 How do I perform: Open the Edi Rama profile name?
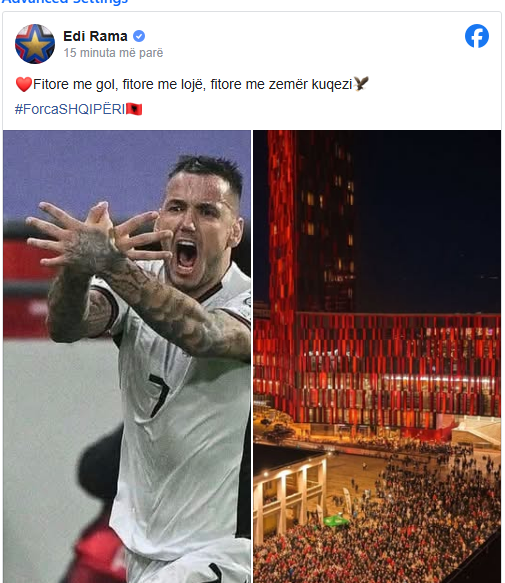pos(95,36)
